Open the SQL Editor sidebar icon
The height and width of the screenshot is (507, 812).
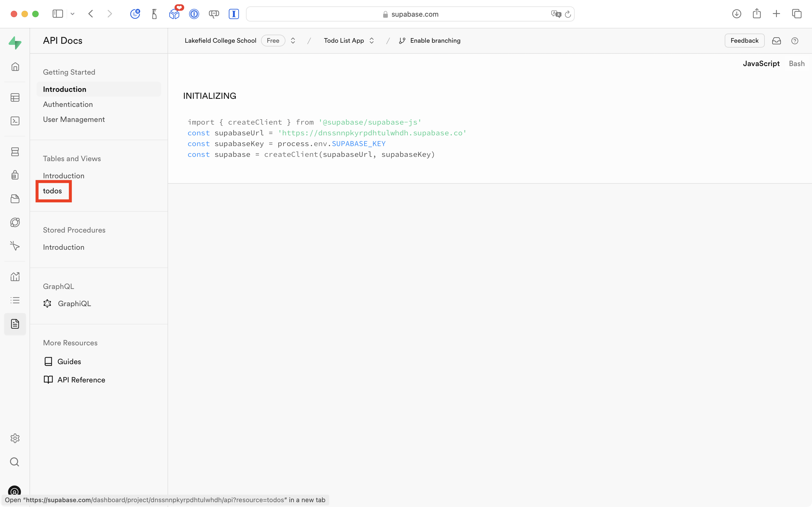coord(15,121)
